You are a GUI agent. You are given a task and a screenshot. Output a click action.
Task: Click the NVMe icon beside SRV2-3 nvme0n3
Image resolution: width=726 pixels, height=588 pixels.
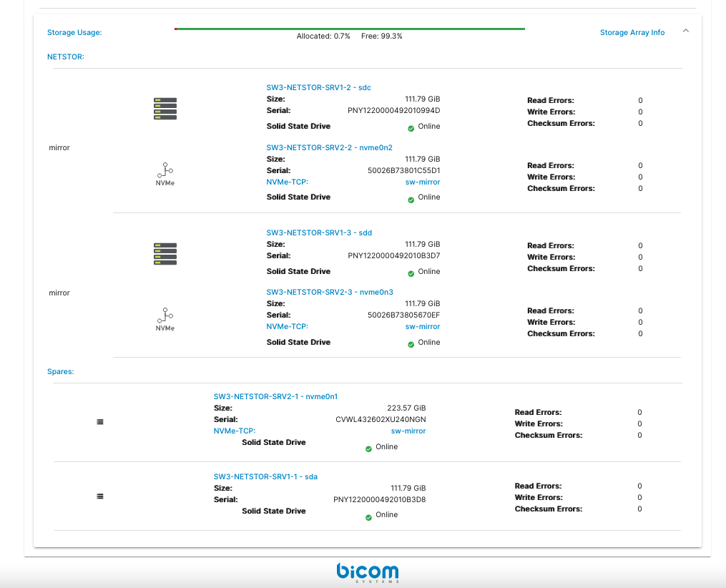(x=165, y=316)
